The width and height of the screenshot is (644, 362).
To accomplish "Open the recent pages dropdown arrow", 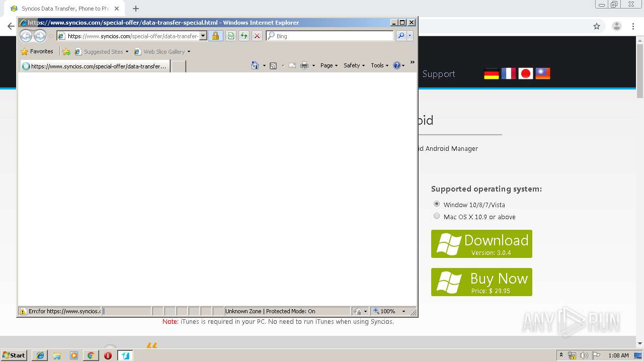I will (51, 36).
